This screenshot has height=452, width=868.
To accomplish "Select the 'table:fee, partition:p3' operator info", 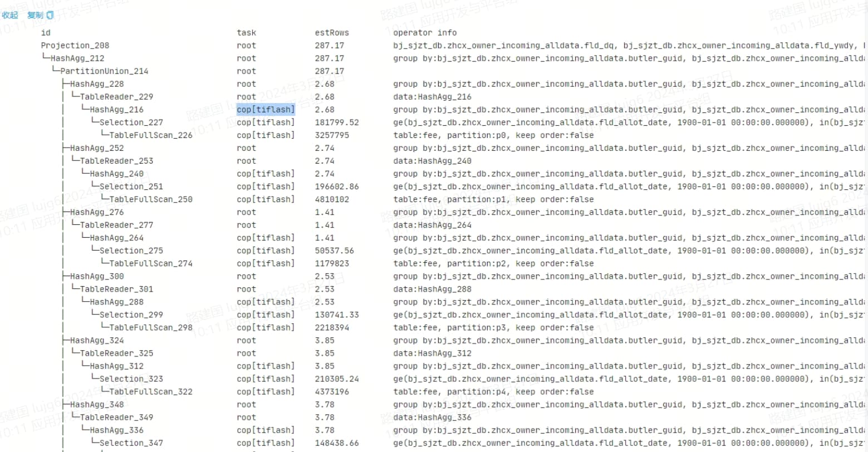I will point(493,327).
